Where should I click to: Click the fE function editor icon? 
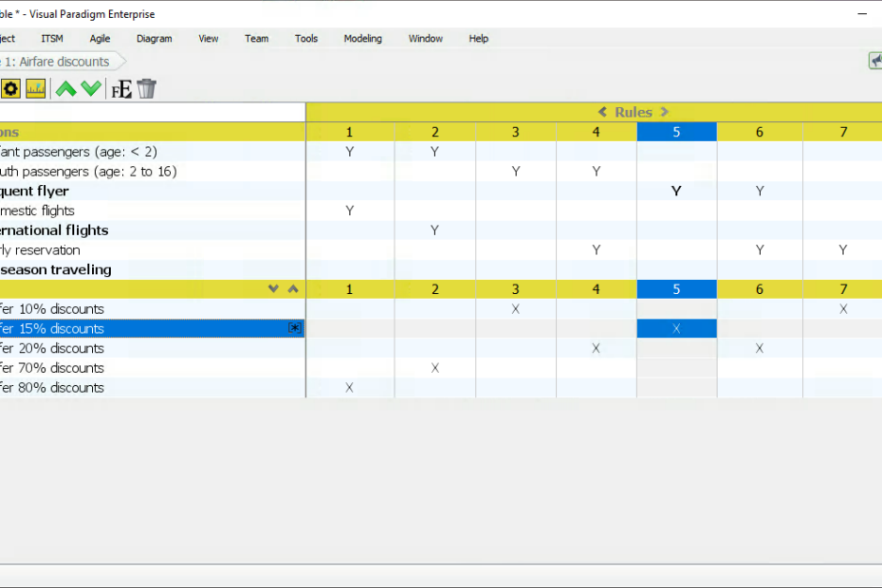coord(120,88)
